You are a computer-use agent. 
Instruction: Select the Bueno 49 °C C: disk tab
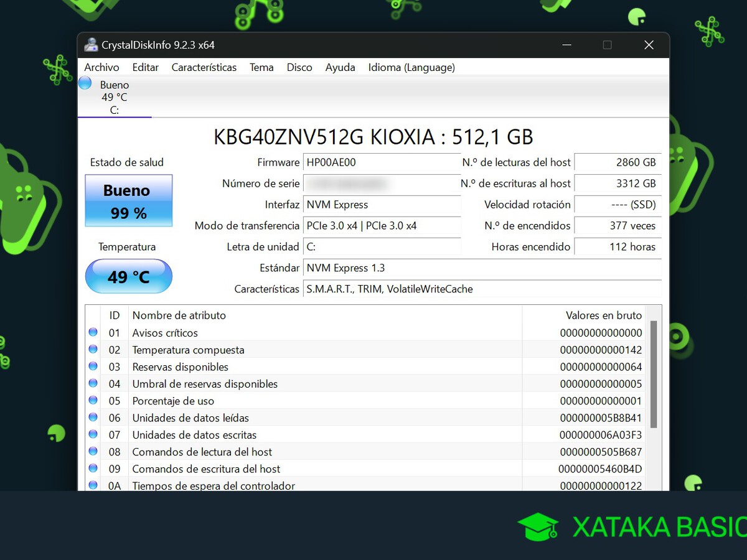(x=114, y=97)
